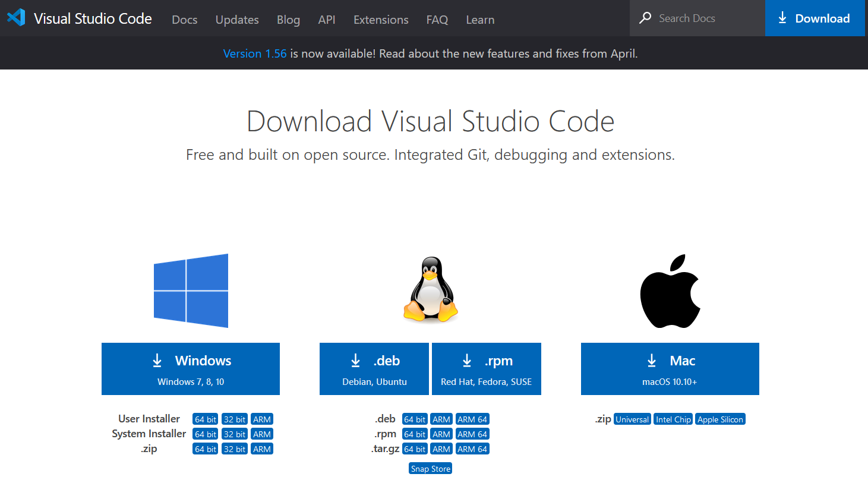This screenshot has width=868, height=480.
Task: Download the .rpm for Red Hat and Fedora
Action: pyautogui.click(x=486, y=368)
